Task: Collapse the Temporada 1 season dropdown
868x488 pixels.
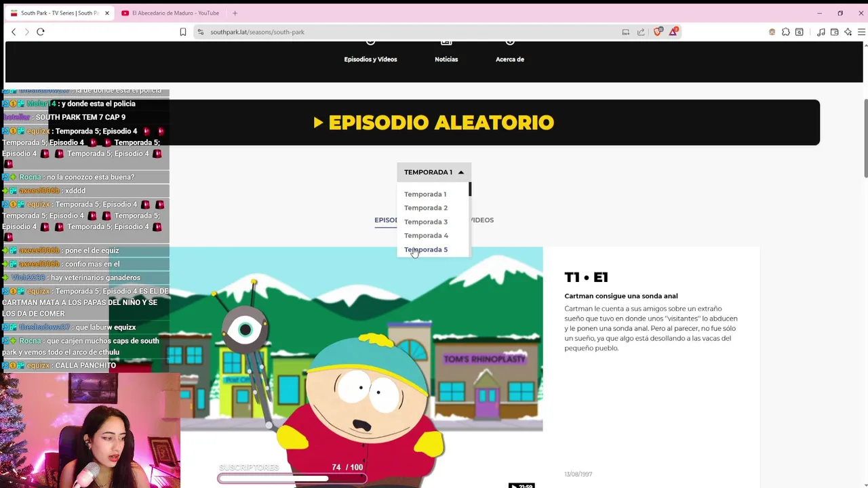Action: [x=433, y=172]
